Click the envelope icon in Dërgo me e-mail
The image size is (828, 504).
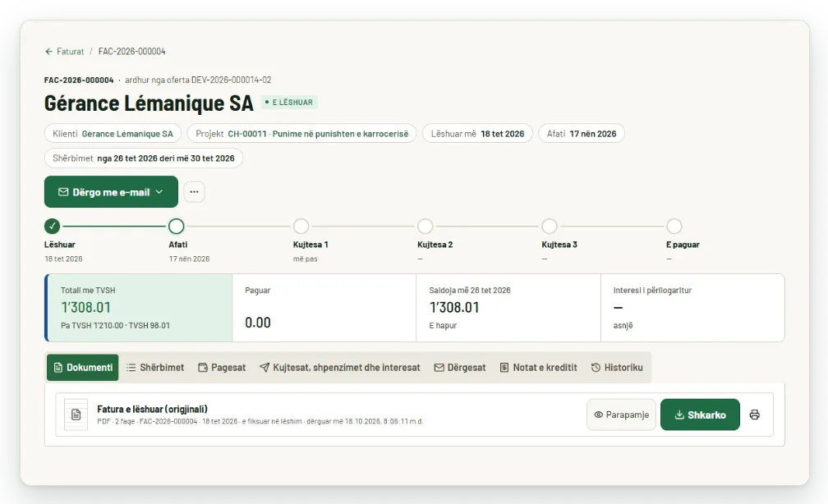pyautogui.click(x=63, y=192)
